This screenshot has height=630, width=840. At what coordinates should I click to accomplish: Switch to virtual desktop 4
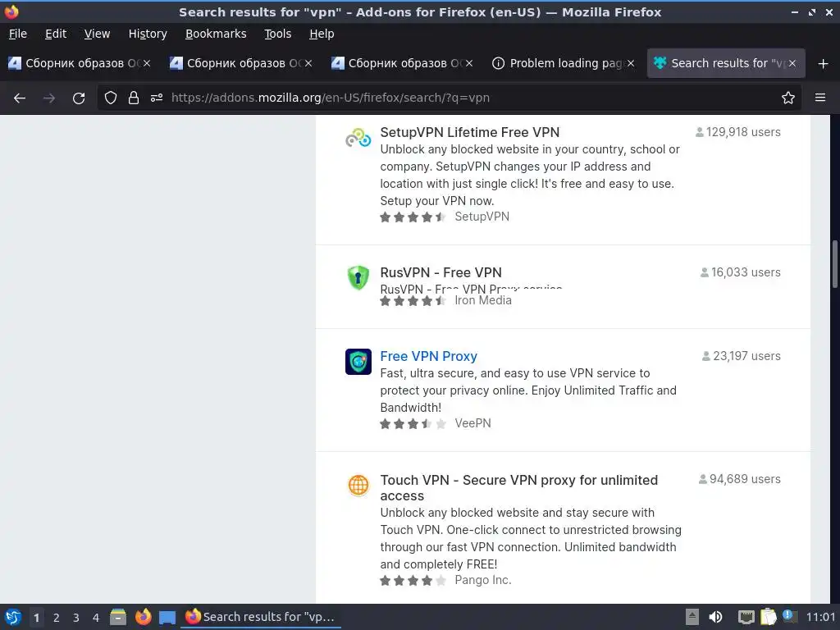coord(96,618)
